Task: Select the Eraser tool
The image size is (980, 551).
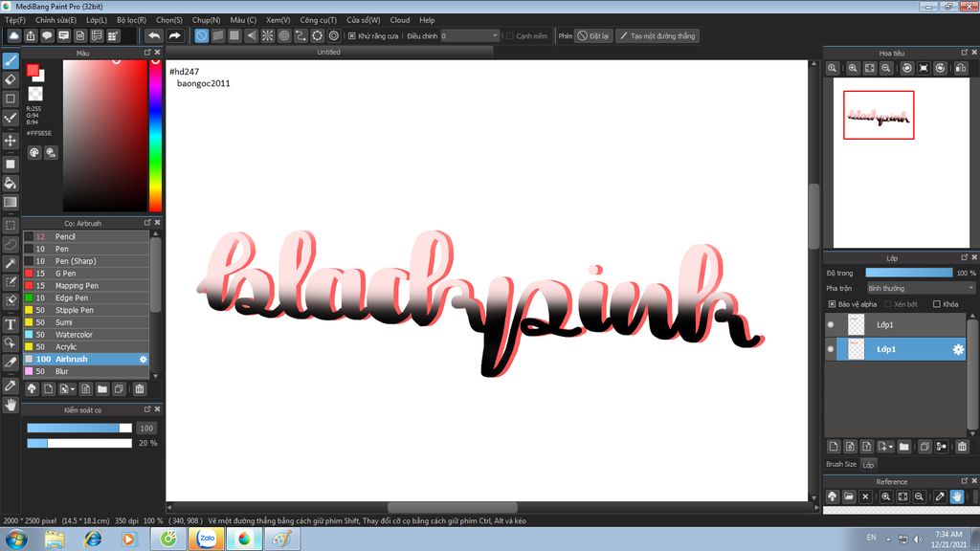Action: click(10, 79)
